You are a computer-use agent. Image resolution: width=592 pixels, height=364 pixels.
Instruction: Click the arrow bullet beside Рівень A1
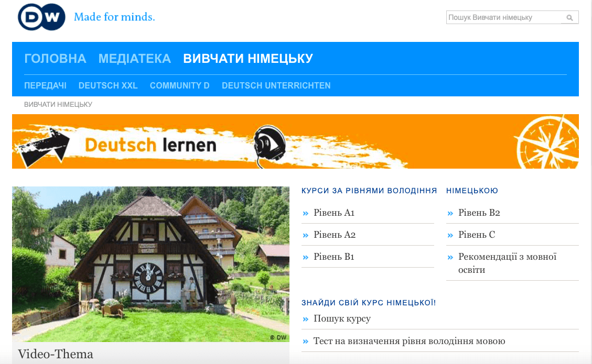[305, 213]
